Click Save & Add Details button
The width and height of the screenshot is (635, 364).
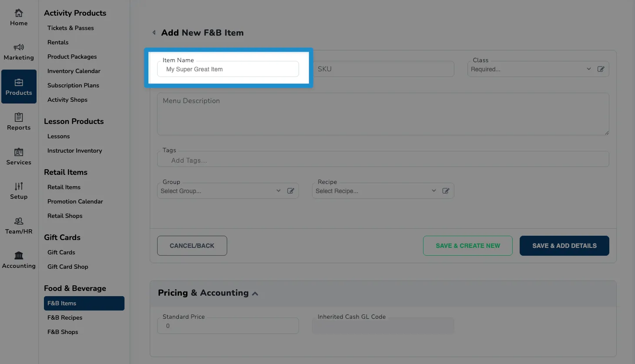click(x=564, y=246)
